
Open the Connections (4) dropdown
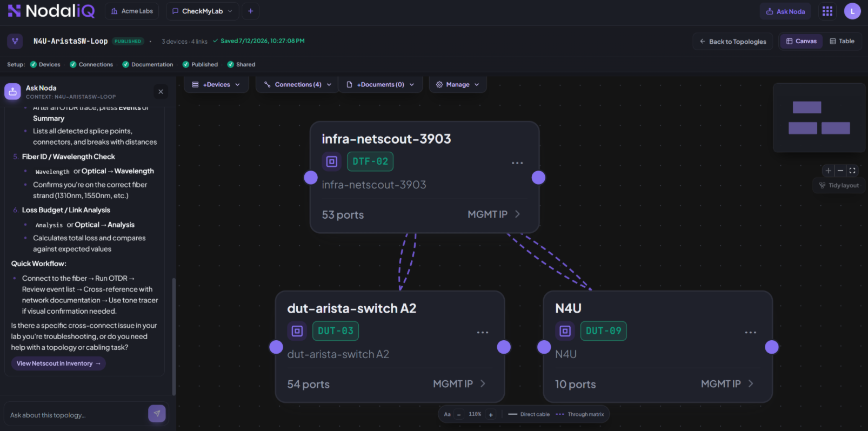297,85
